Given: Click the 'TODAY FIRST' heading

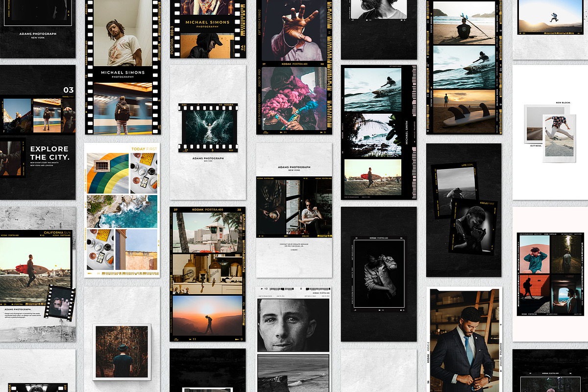Looking at the screenshot, I should (x=145, y=149).
